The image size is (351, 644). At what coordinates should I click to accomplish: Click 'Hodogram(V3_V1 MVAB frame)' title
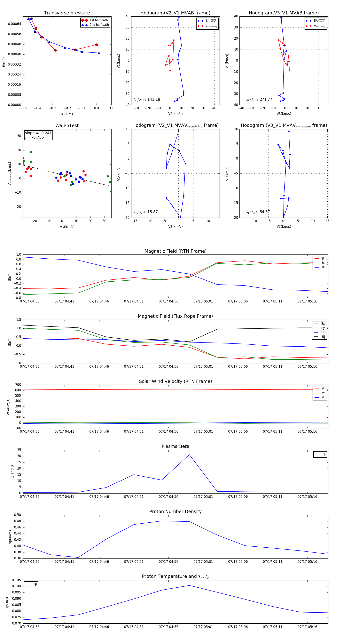coord(284,13)
